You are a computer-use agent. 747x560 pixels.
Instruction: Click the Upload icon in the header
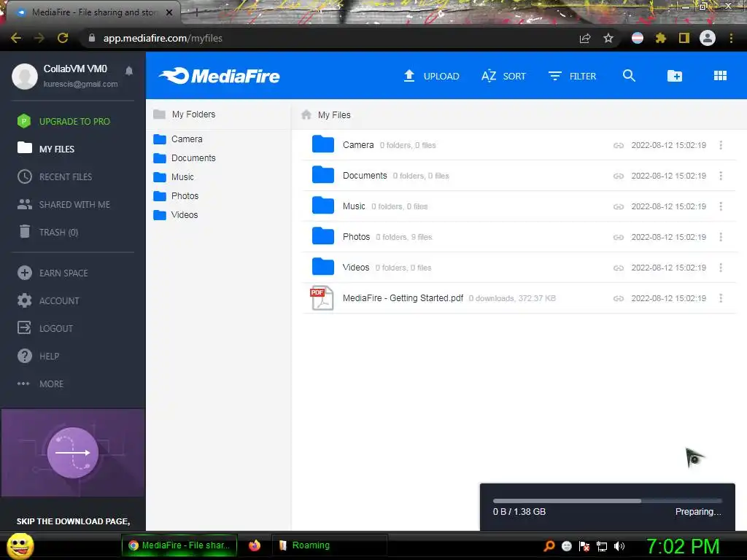click(409, 76)
